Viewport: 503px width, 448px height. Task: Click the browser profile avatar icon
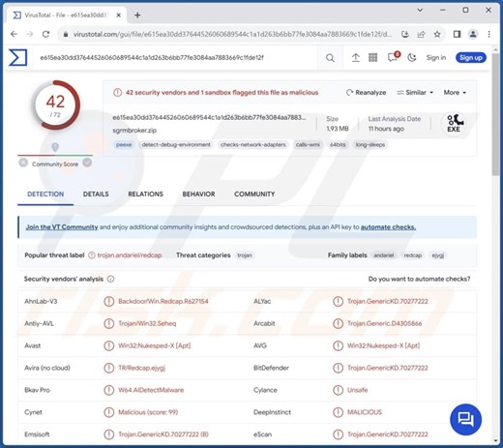pyautogui.click(x=473, y=34)
